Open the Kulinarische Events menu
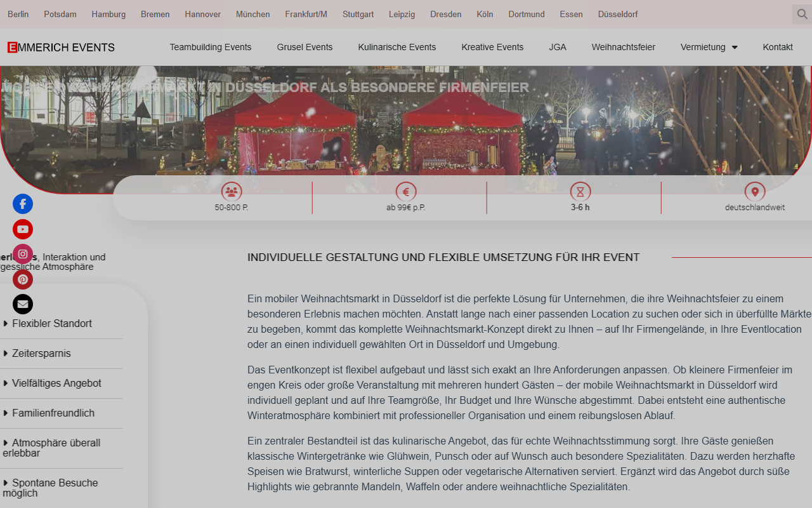 [397, 47]
